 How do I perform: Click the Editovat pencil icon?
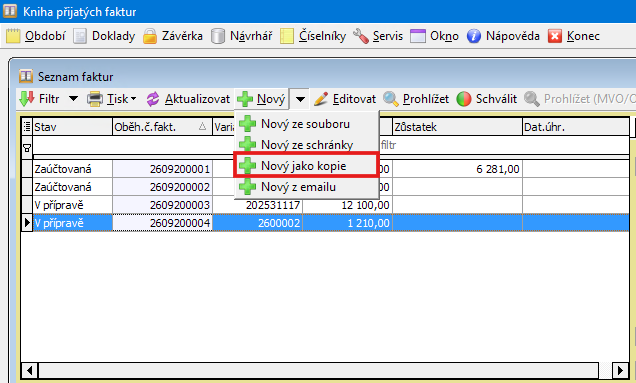[321, 99]
